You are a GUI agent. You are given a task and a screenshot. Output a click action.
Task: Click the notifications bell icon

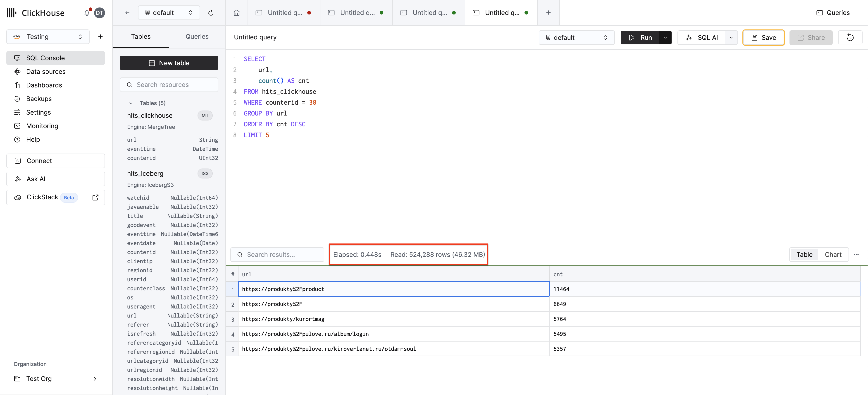pos(87,13)
